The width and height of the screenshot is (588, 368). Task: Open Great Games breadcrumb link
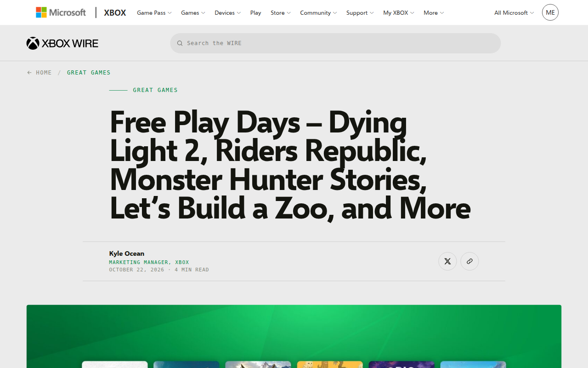(89, 73)
